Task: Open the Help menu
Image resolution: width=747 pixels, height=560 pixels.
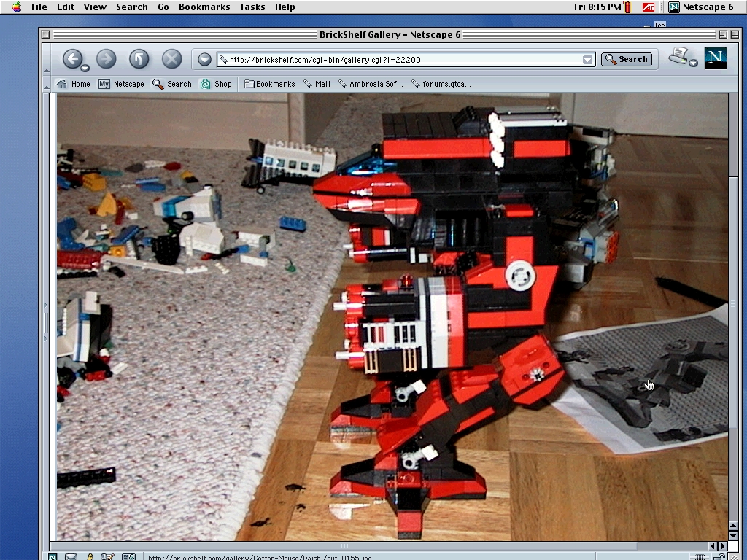Action: click(x=285, y=7)
